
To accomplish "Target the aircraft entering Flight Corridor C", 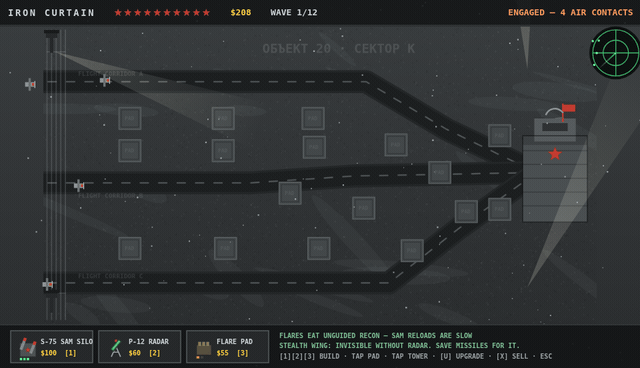I will coord(48,284).
